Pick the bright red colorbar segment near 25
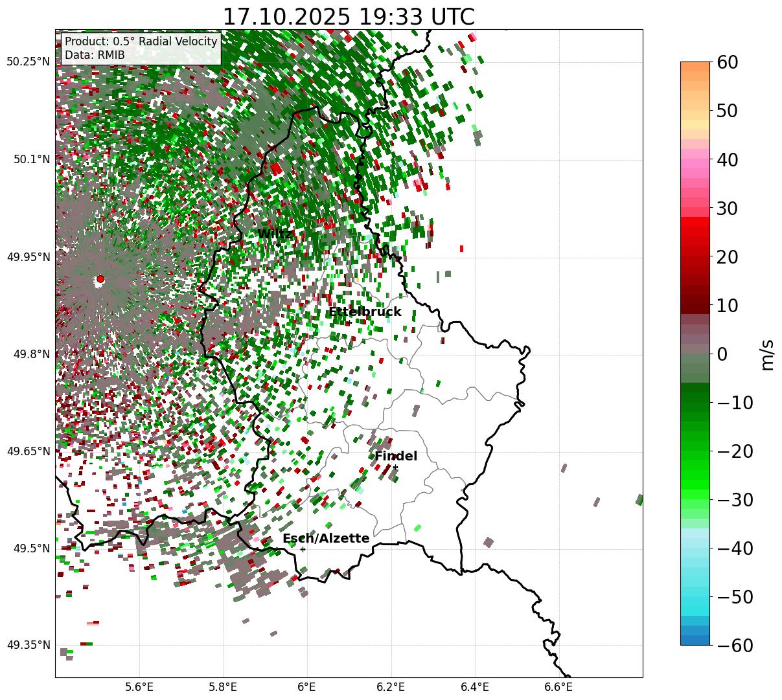Screen dimensions: 782x700 (x=695, y=232)
